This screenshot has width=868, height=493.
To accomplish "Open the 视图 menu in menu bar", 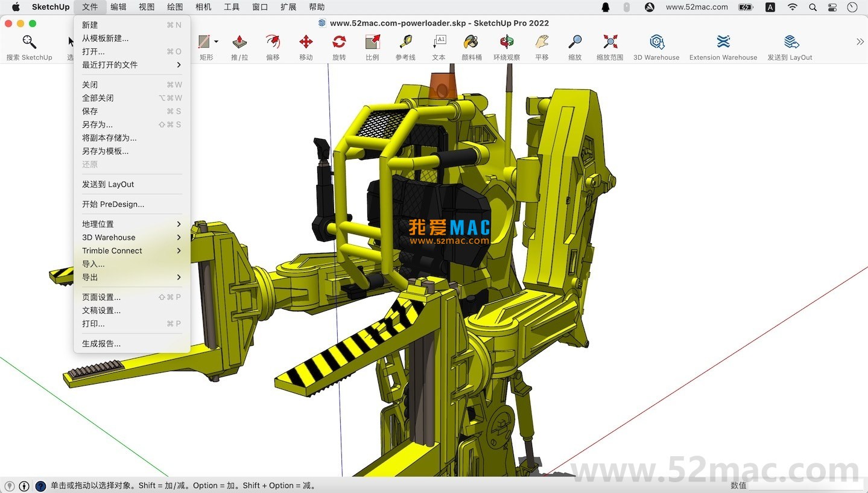I will tap(147, 7).
